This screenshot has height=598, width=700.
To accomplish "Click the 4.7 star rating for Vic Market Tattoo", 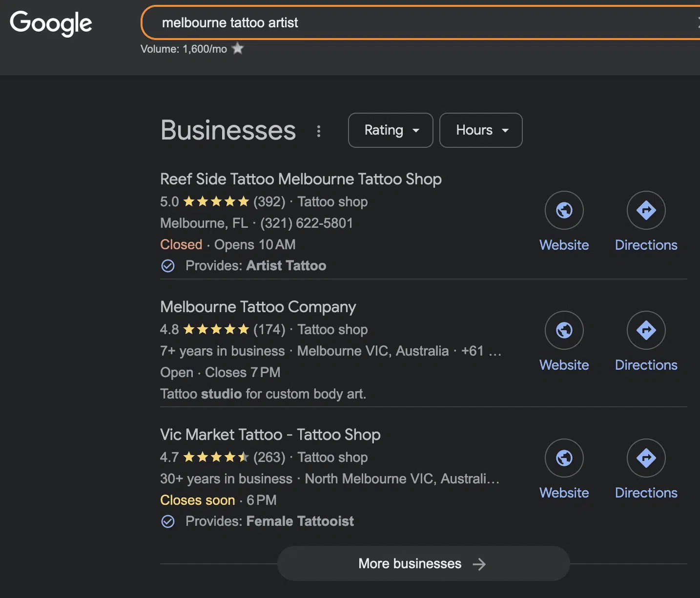I will click(216, 457).
